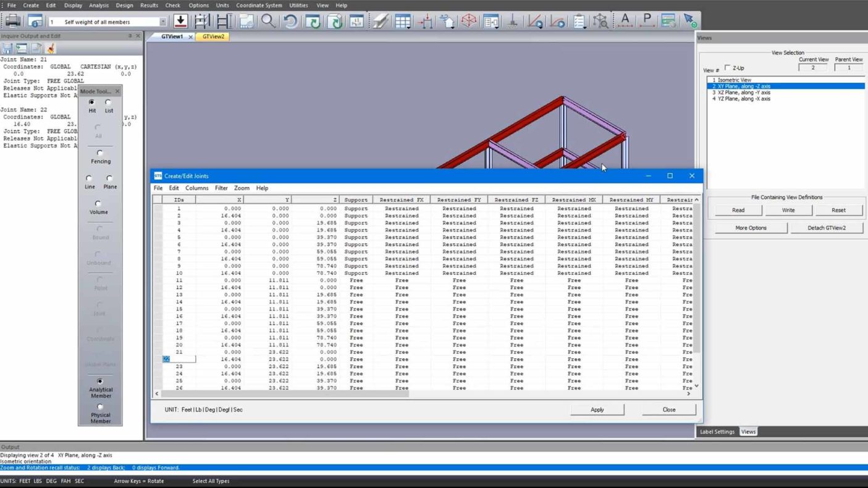Open the 'Self weight of all members' dropdown
This screenshot has height=488, width=868.
(163, 22)
